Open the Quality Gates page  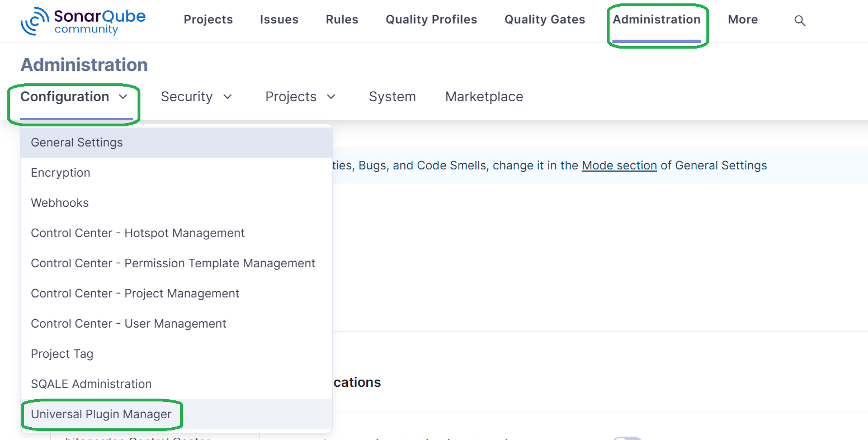(544, 20)
